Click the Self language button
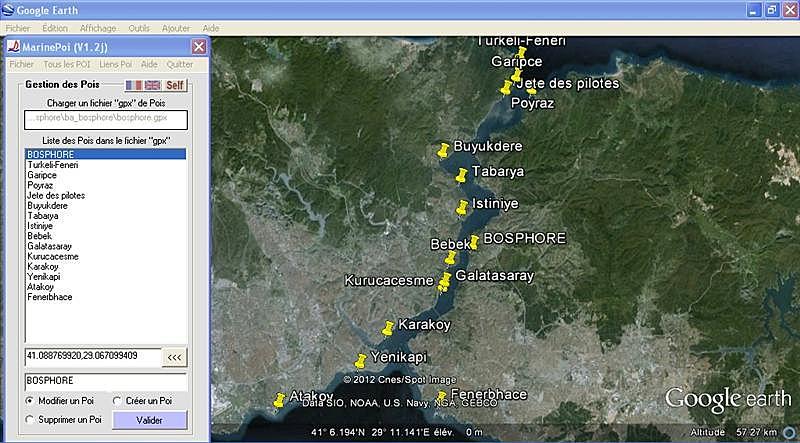Image resolution: width=800 pixels, height=443 pixels. 174,85
